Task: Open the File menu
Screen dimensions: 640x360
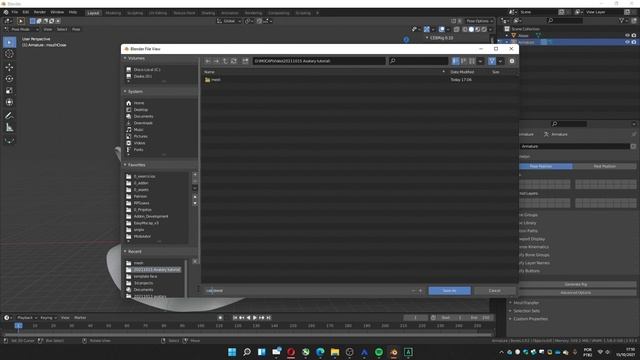Action: [x=14, y=12]
